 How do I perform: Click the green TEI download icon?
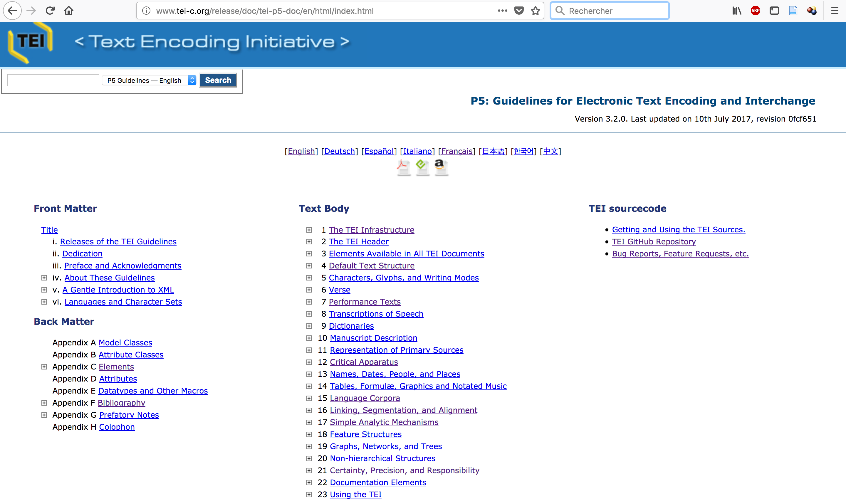(x=422, y=167)
